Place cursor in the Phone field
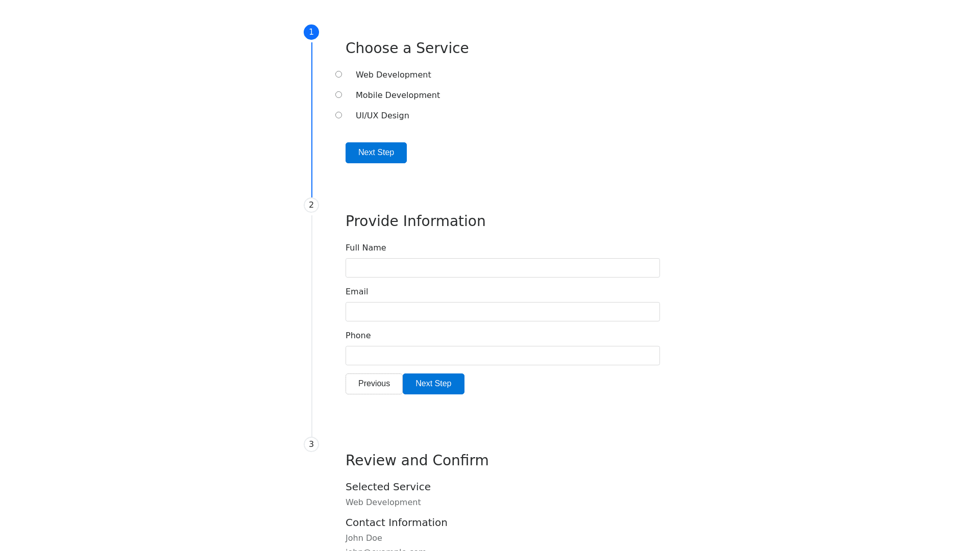This screenshot has height=551, width=980. point(502,356)
